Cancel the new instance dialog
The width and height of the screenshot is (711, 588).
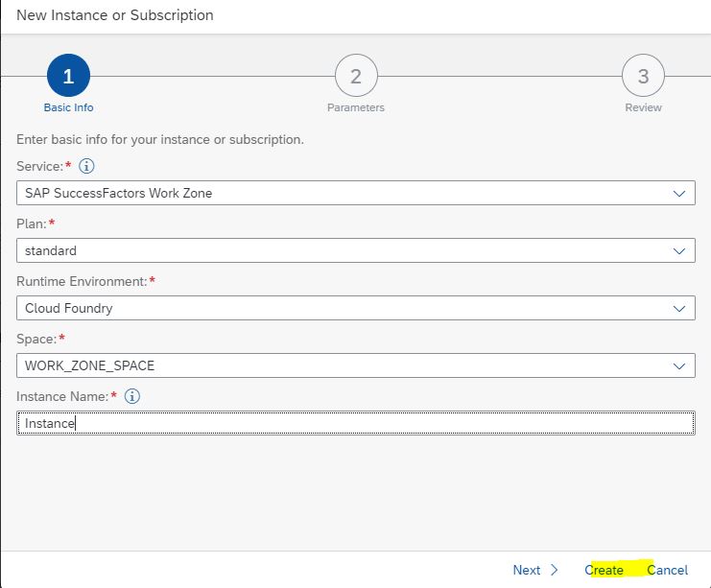click(x=668, y=570)
